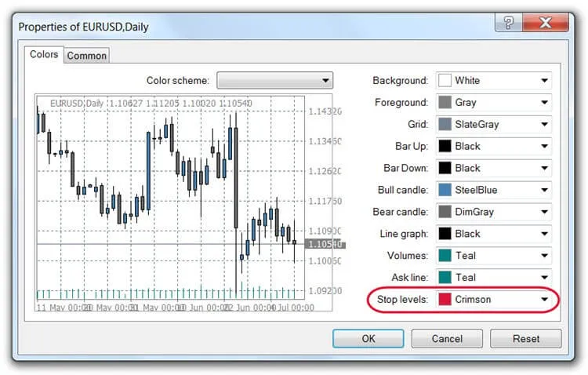
Task: Confirm with the OK button
Action: 368,339
